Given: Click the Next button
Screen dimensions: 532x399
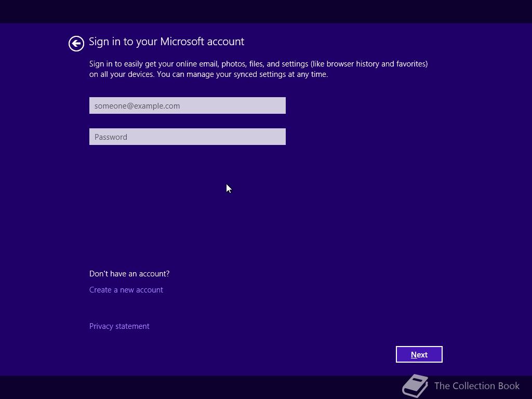Looking at the screenshot, I should click(x=419, y=354).
